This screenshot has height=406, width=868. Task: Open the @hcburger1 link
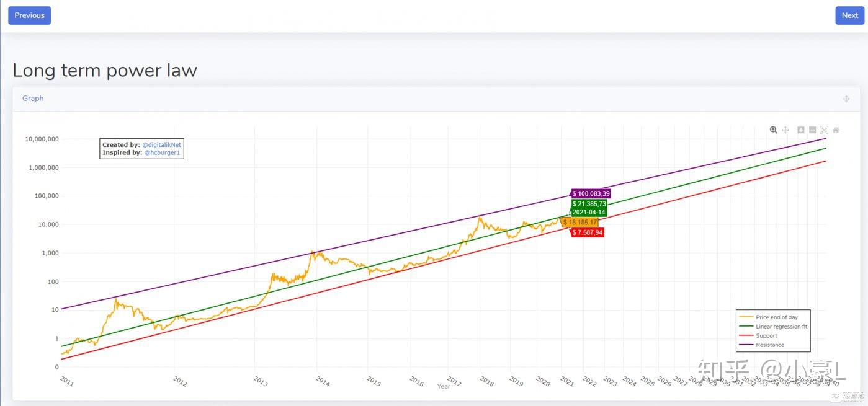[162, 152]
